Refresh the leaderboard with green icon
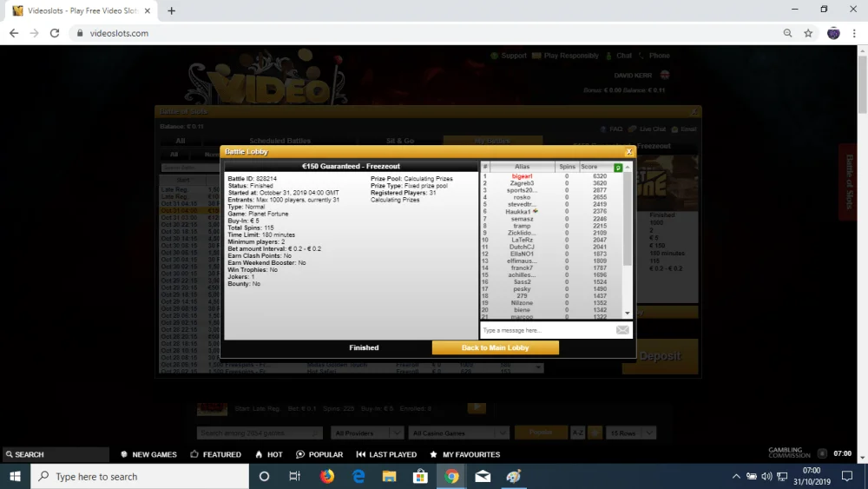 [618, 168]
